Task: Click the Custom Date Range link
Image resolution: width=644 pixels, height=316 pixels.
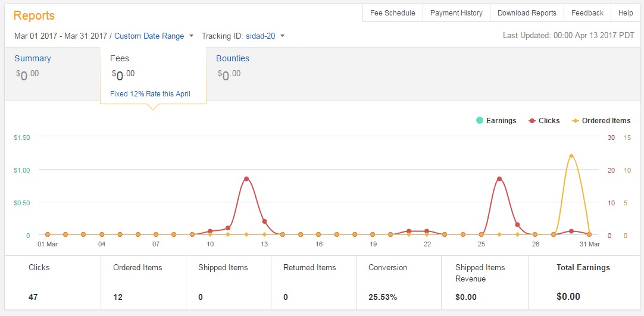Action: (149, 36)
